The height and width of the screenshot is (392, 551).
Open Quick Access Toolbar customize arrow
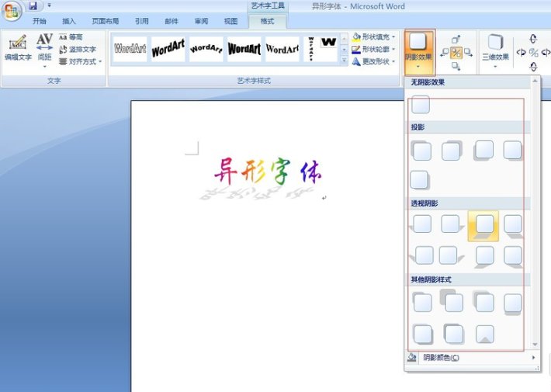click(50, 5)
